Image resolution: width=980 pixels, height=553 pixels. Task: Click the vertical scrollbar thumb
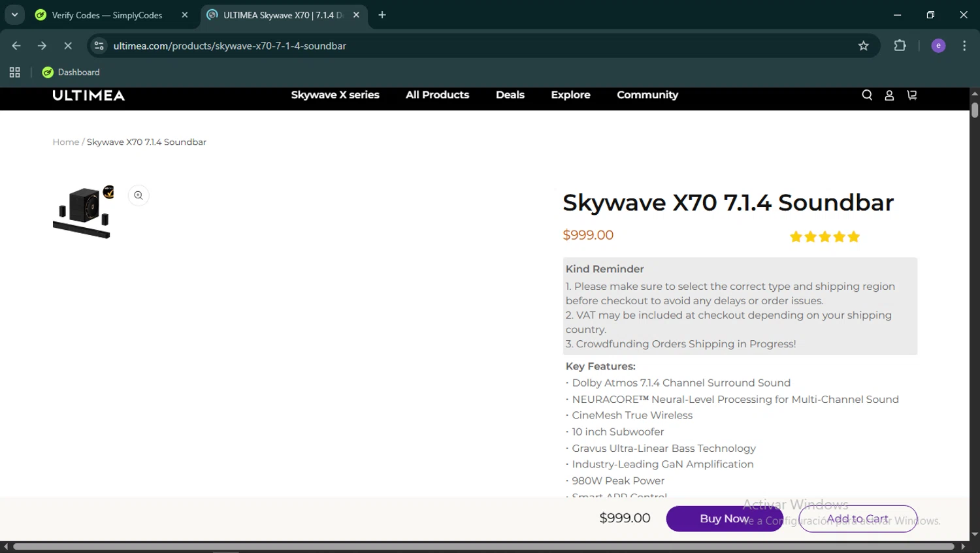tap(975, 110)
